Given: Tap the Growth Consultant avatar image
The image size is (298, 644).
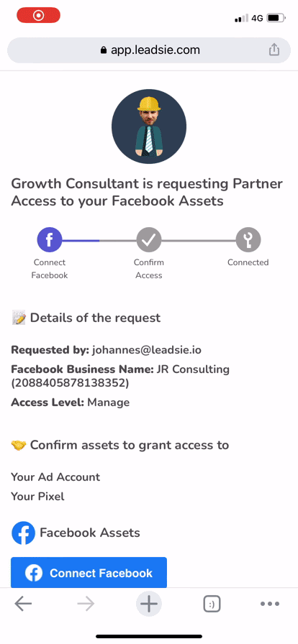Looking at the screenshot, I should 148,126.
